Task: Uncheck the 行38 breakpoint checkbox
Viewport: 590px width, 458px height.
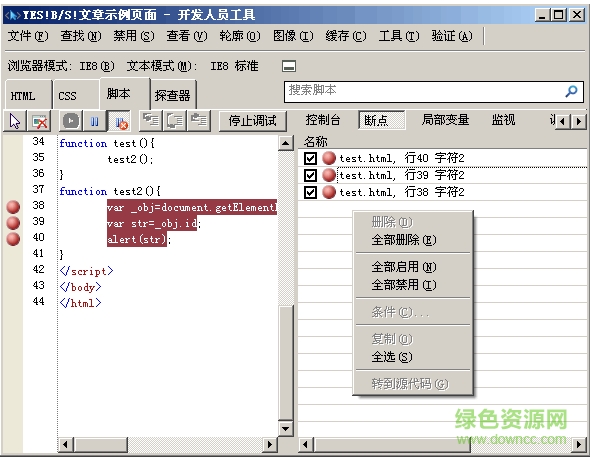Action: (x=310, y=193)
